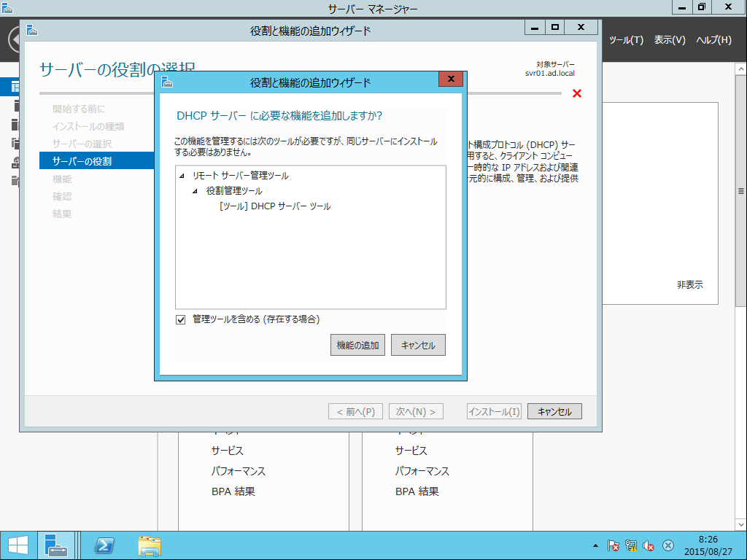747x560 pixels.
Task: Open the ヘルプ(H) menu
Action: [713, 40]
